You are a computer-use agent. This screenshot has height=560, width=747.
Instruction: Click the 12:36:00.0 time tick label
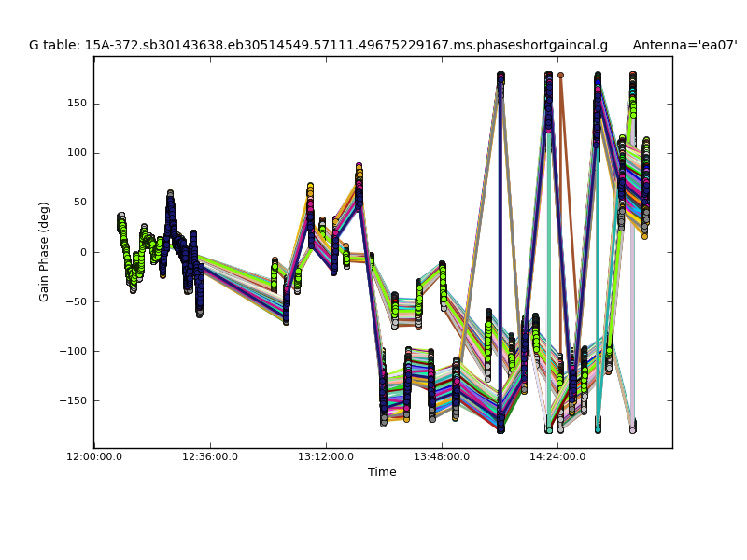210,456
